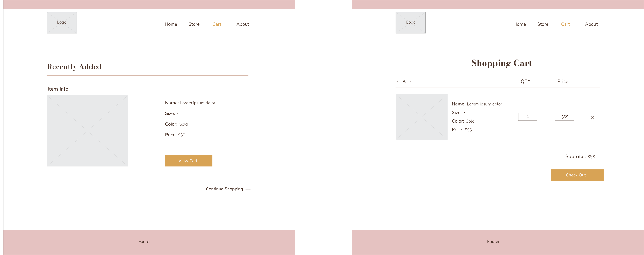
Task: Click the Continue Shopping link
Action: [224, 189]
